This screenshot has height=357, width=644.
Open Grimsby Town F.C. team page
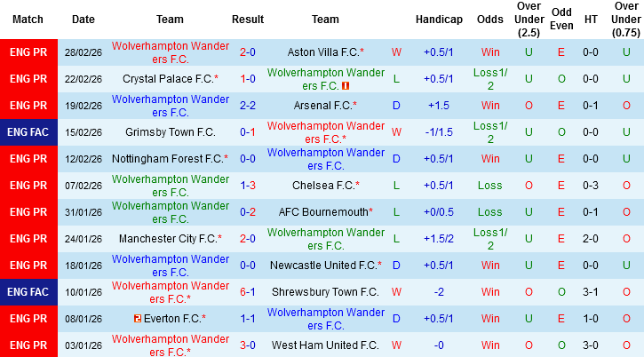tap(171, 132)
